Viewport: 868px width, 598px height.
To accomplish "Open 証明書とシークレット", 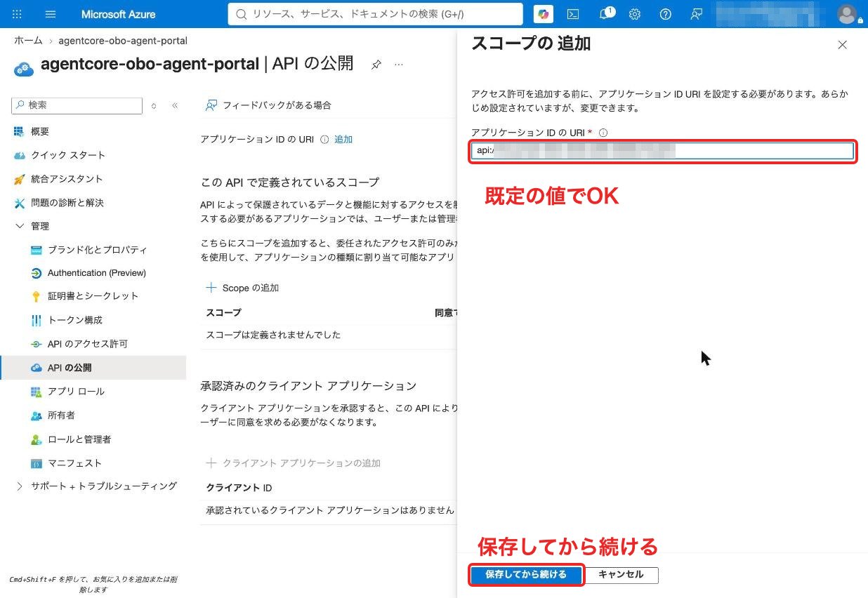I will click(93, 296).
